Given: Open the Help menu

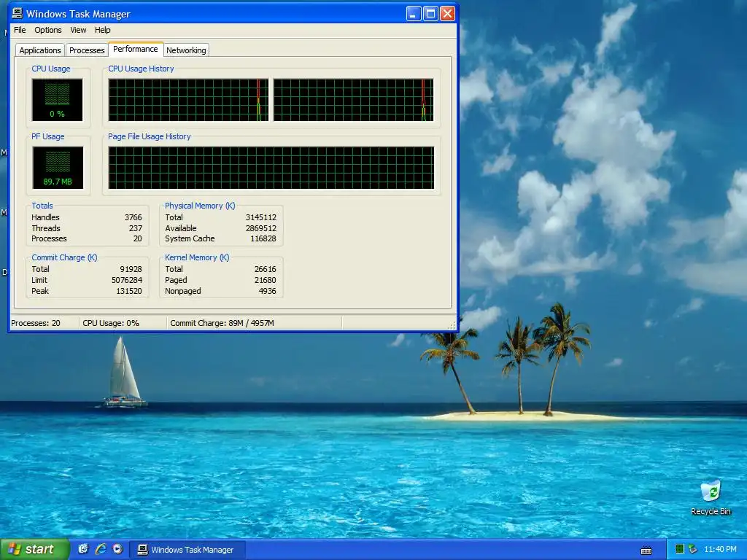Looking at the screenshot, I should (x=102, y=30).
